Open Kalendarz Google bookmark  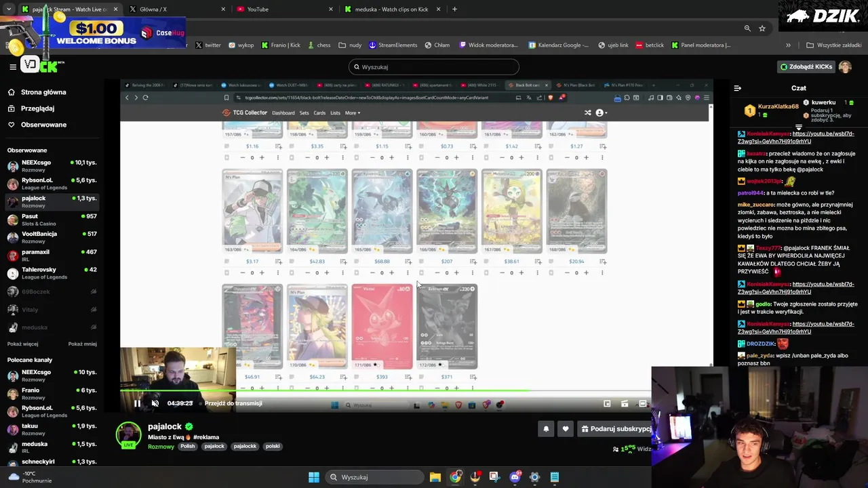(x=557, y=45)
